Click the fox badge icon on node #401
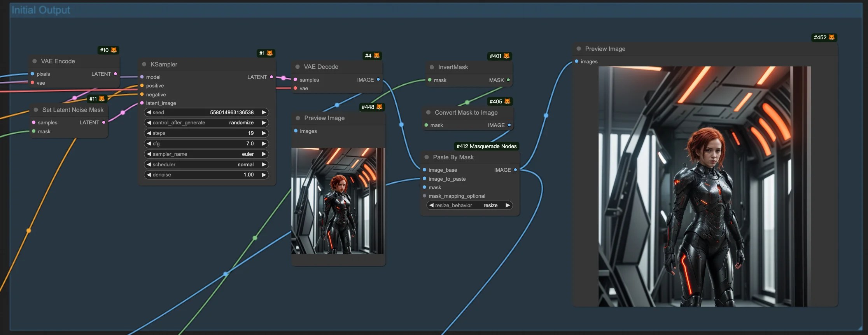The height and width of the screenshot is (335, 868). click(506, 56)
